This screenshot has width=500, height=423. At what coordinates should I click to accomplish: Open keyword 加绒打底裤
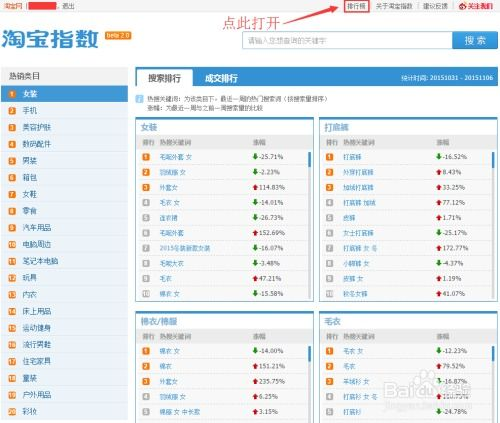358,187
